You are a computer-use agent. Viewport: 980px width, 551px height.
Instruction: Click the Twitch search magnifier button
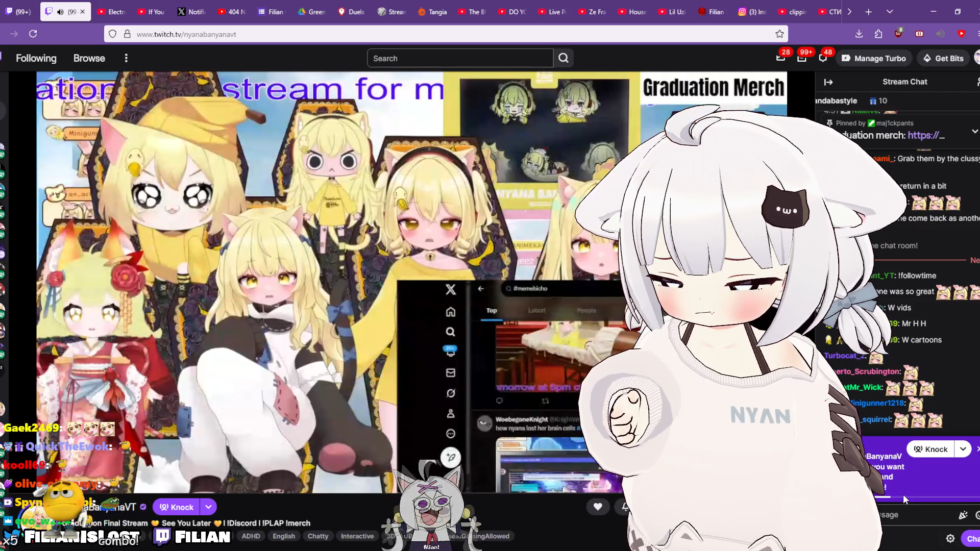563,58
